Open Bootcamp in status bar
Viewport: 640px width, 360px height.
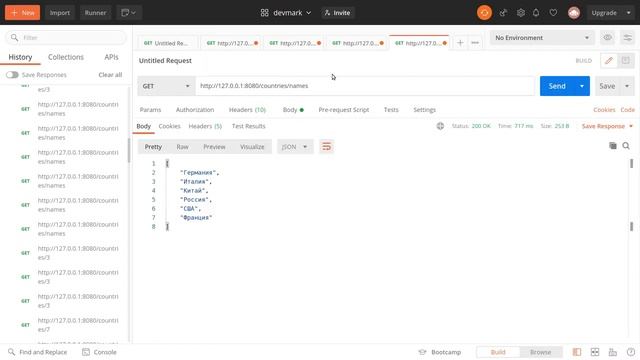(440, 352)
